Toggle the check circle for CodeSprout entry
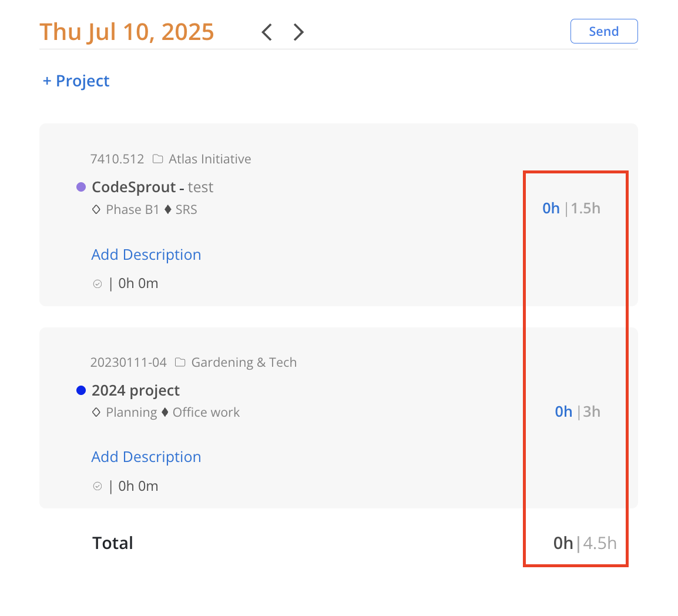The height and width of the screenshot is (616, 678). pyautogui.click(x=98, y=284)
